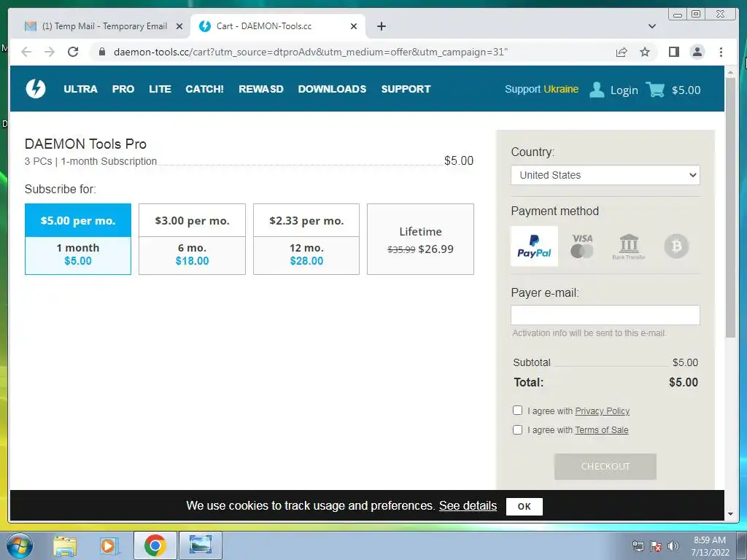Click See details cookie link

click(x=468, y=505)
